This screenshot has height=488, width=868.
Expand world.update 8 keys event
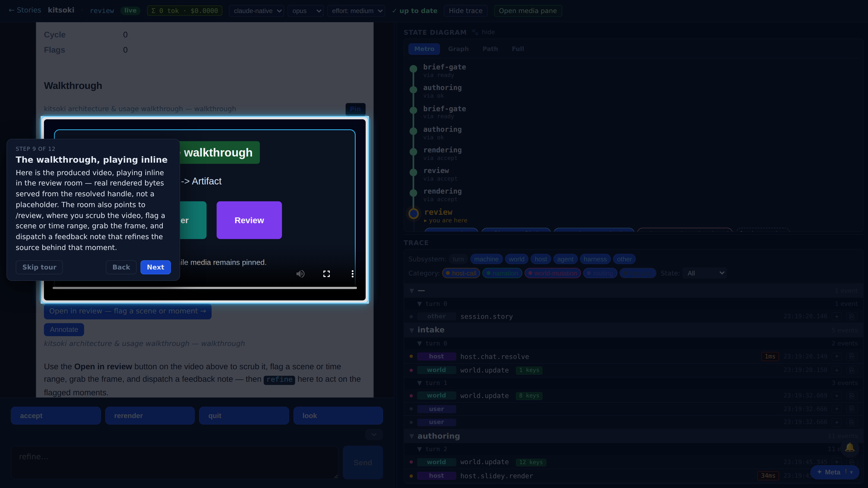pyautogui.click(x=837, y=396)
